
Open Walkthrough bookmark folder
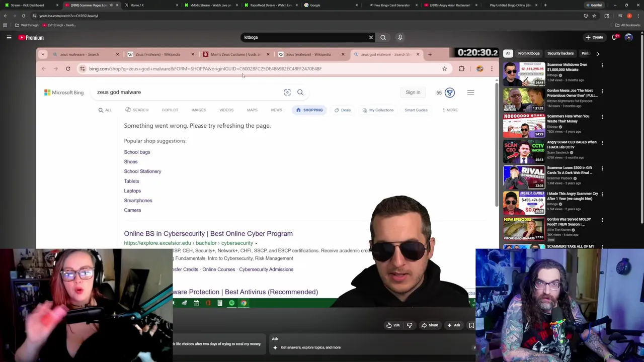click(27, 25)
